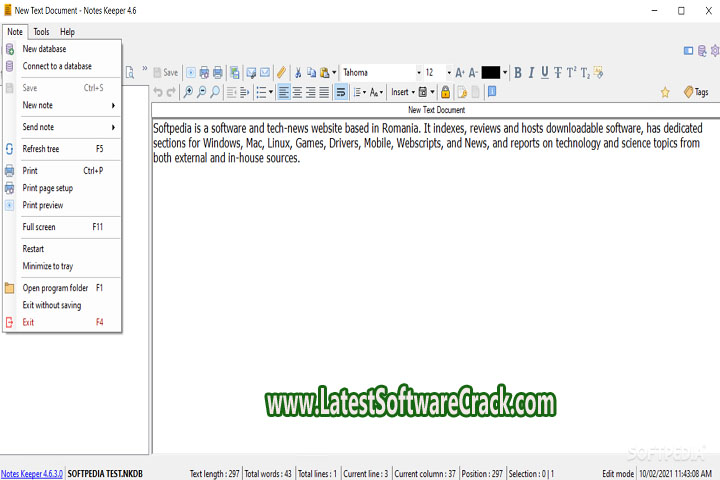Select Print preview from Note menu

43,205
